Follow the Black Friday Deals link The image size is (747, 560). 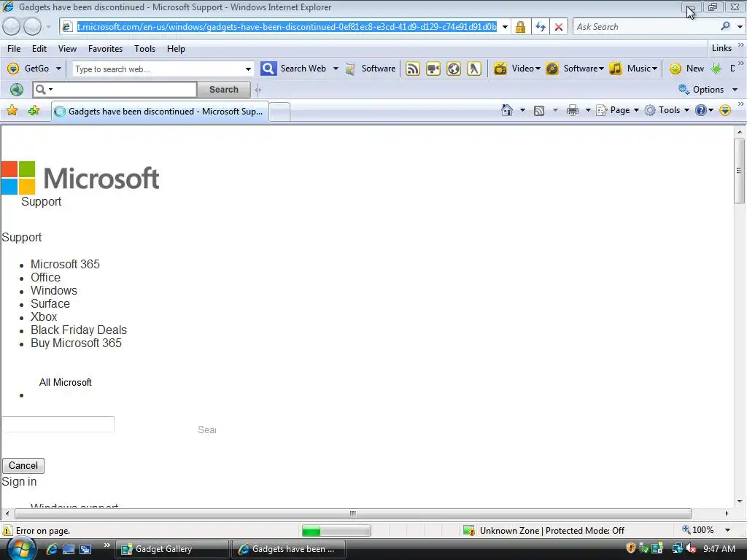coord(79,330)
